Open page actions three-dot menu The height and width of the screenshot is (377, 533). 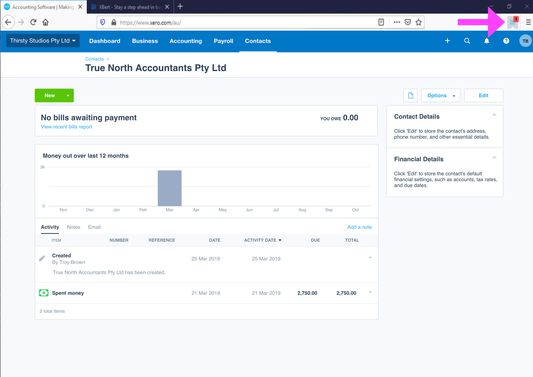click(396, 22)
